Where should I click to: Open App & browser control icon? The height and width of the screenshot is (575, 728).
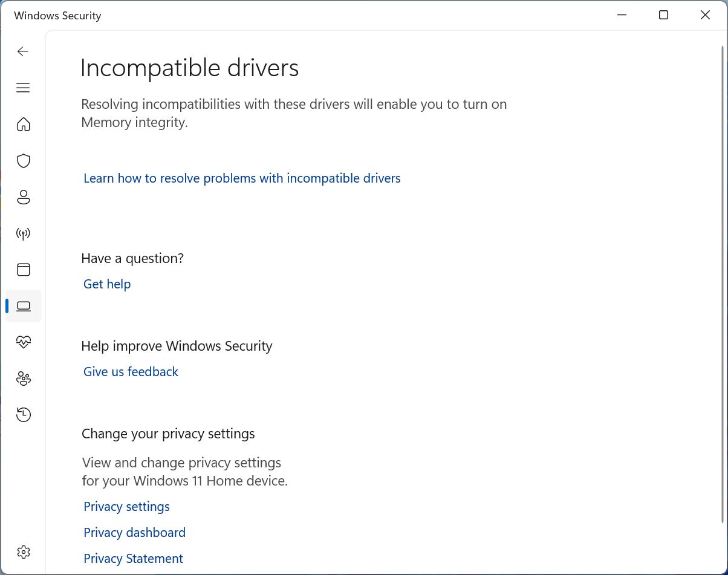[x=24, y=270]
